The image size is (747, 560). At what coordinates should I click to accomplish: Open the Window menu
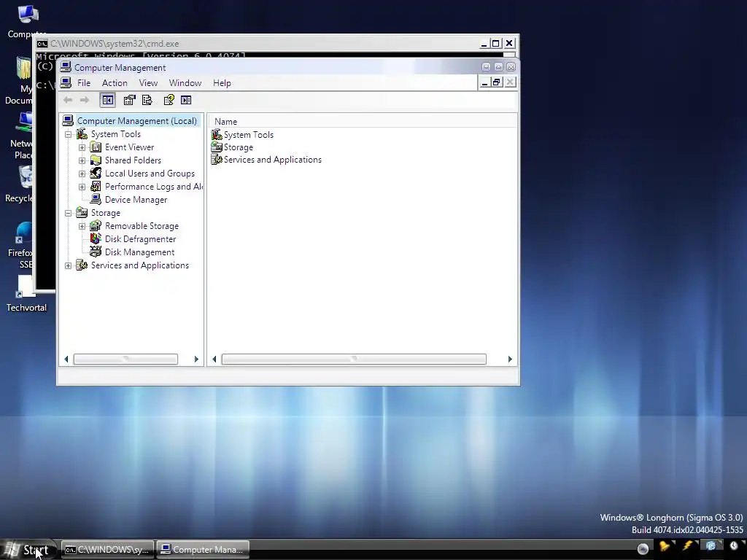[185, 83]
